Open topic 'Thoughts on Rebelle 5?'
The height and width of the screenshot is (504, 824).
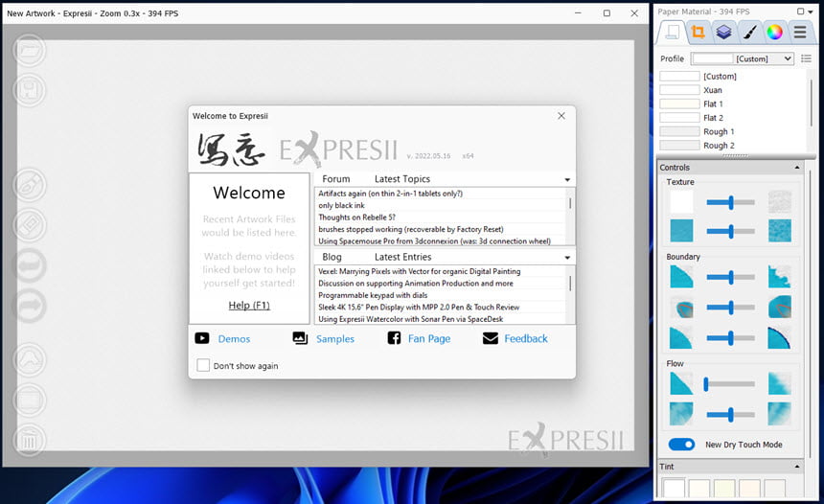[356, 218]
